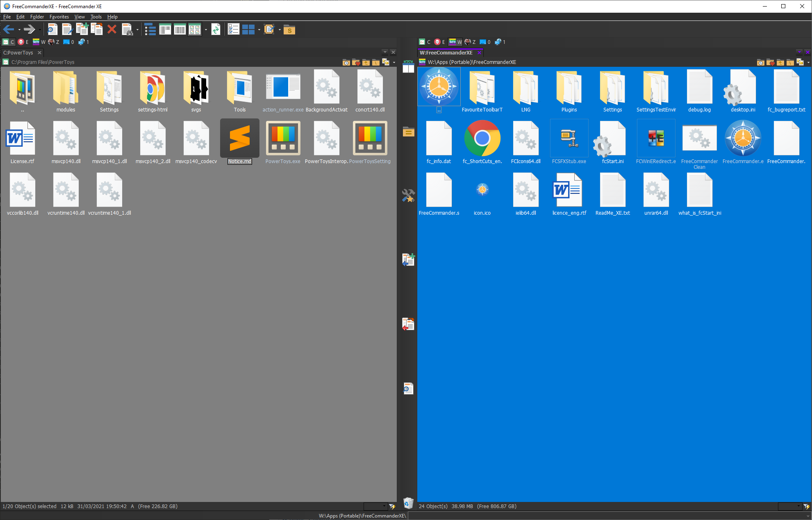Toggle the folder tree view icon

coord(150,30)
